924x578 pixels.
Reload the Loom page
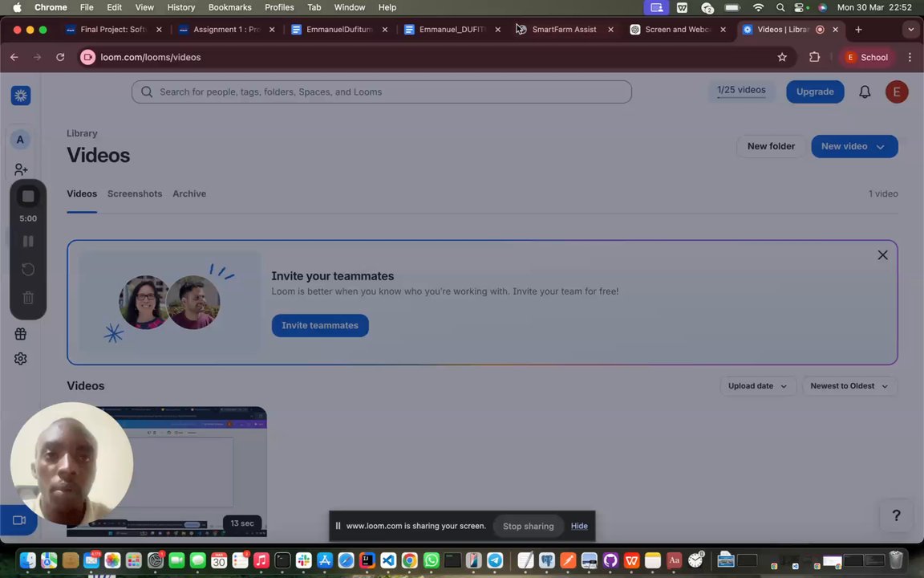(x=60, y=57)
